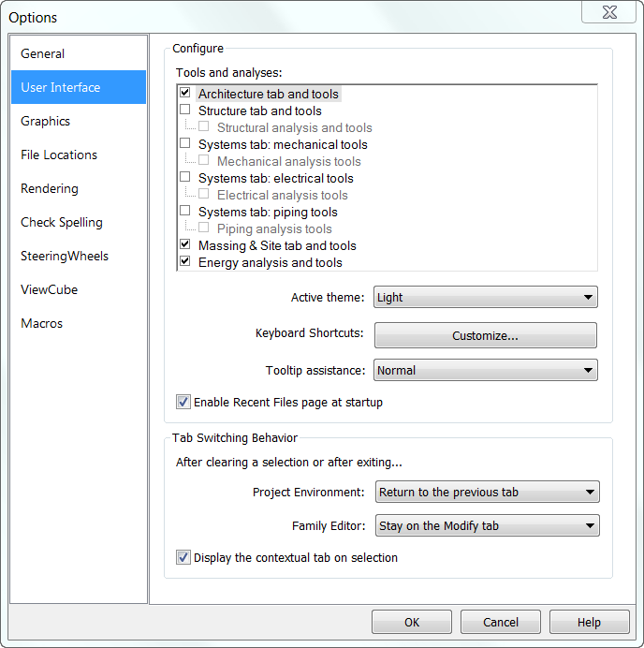Click the Help button
This screenshot has width=644, height=648.
coord(589,622)
